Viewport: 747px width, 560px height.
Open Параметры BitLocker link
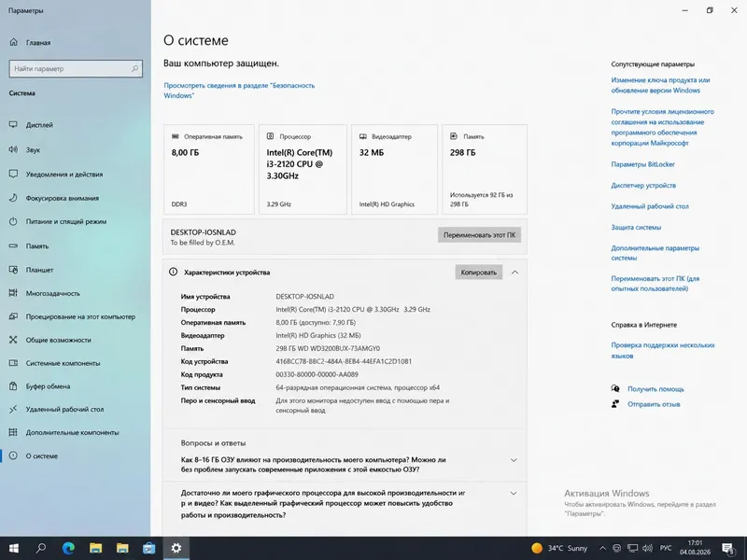[642, 164]
